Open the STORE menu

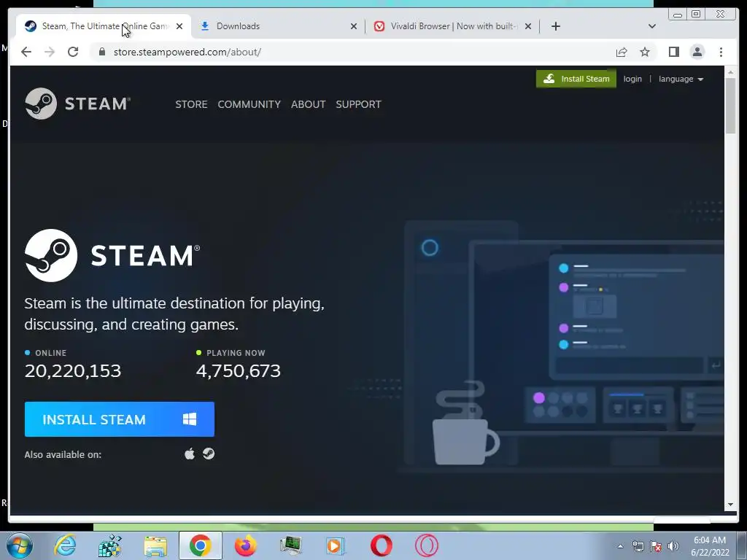(191, 104)
